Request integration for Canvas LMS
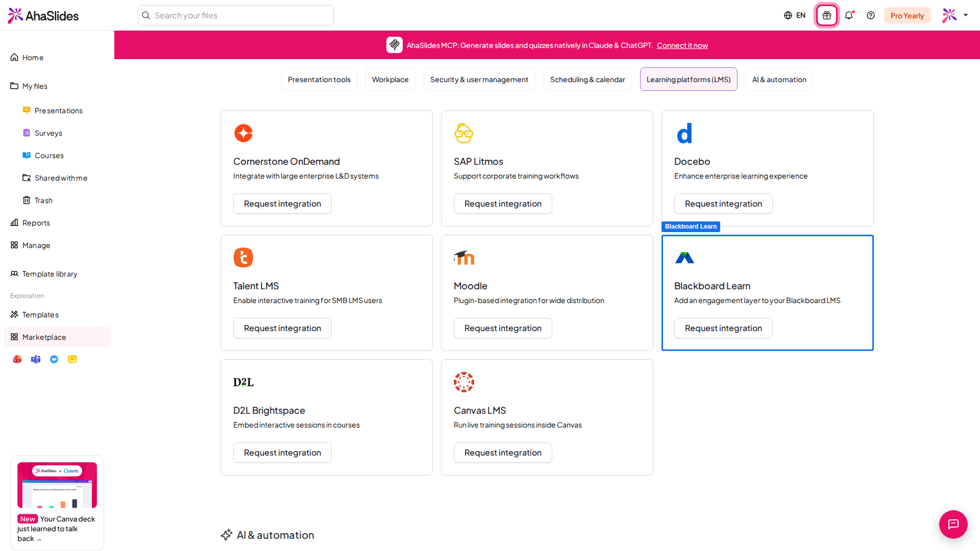 pyautogui.click(x=503, y=453)
